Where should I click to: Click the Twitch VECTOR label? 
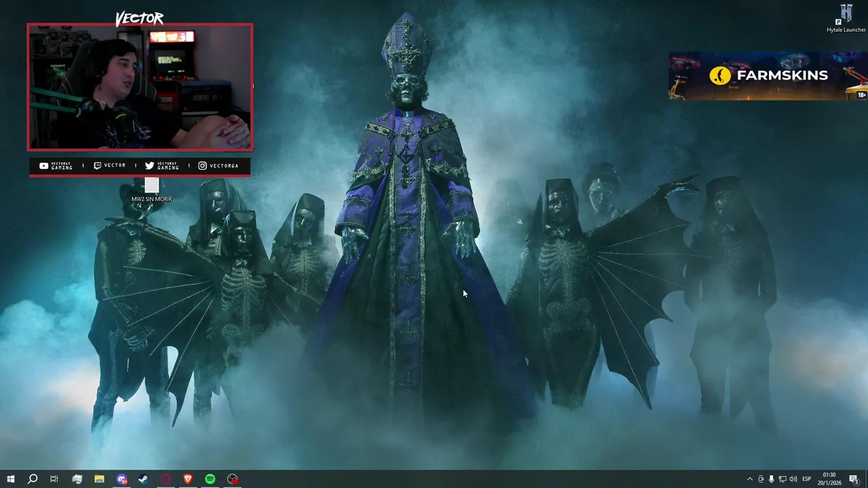110,165
